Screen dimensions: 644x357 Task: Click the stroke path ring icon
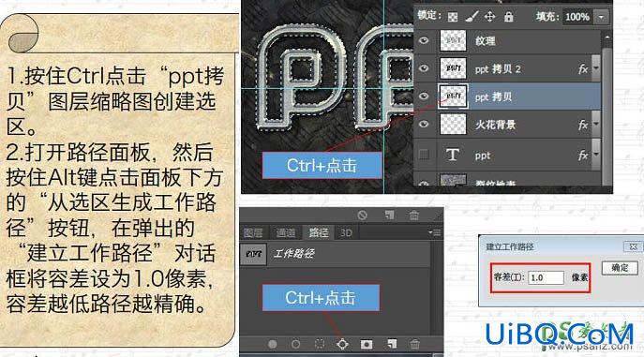click(x=295, y=344)
